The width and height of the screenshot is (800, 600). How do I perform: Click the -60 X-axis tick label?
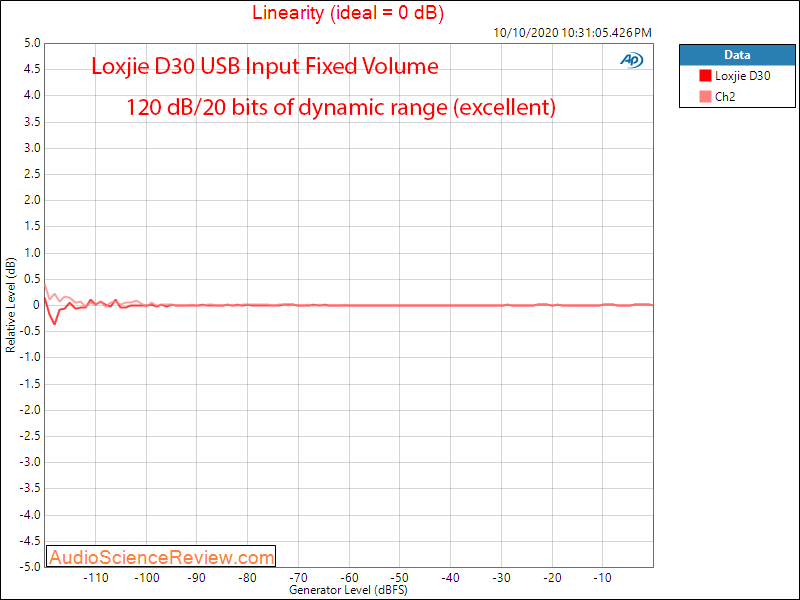349,578
